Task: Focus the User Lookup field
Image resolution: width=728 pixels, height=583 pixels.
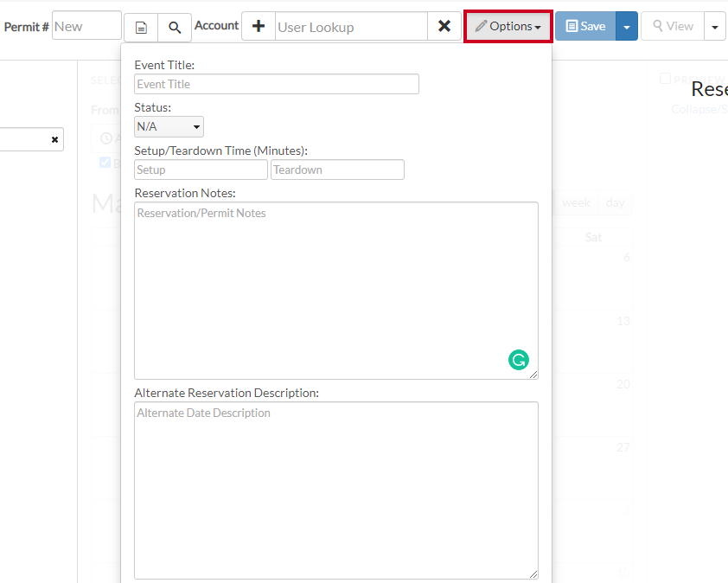Action: 352,27
